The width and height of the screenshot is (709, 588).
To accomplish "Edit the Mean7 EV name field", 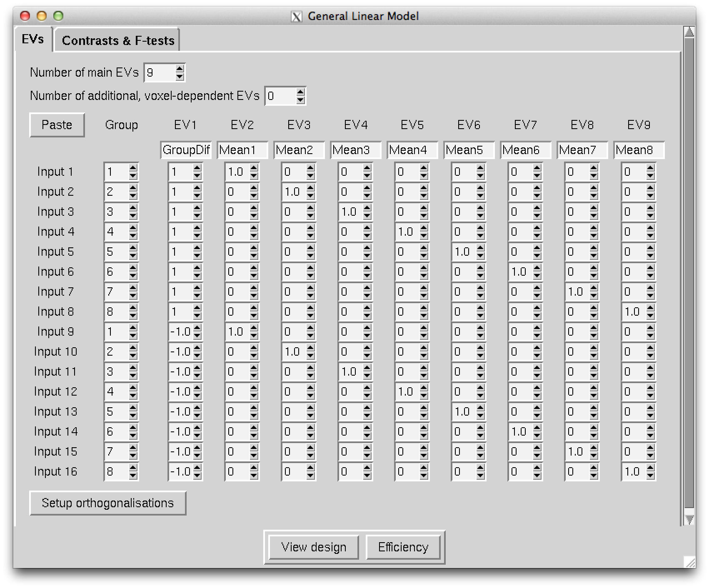I will 582,150.
